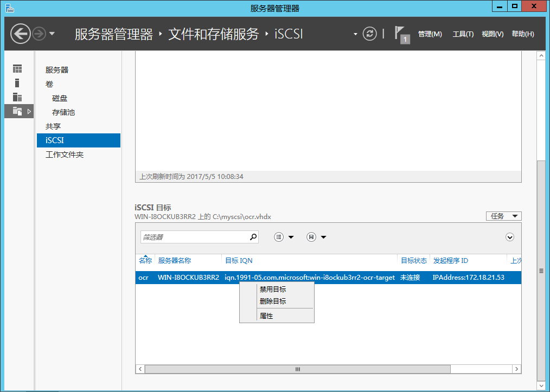This screenshot has width=550, height=392.
Task: Choose 禁用目标 from context menu
Action: (x=277, y=290)
